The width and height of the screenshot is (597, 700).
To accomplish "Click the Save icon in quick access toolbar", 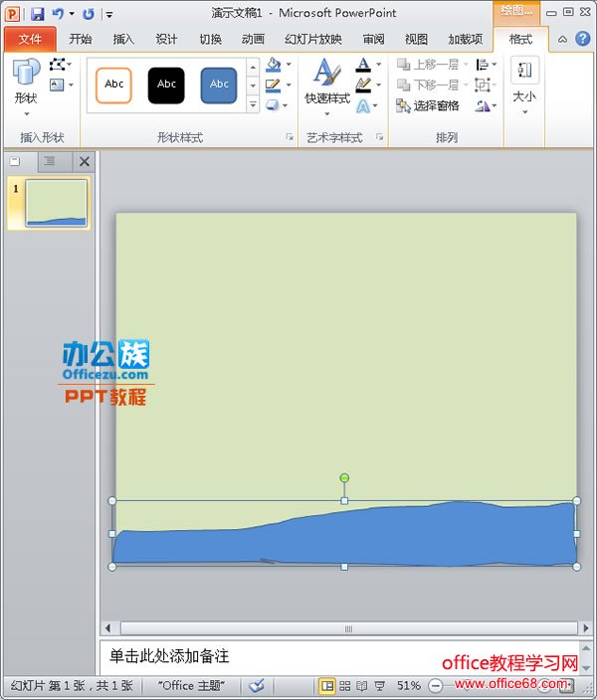I will (x=38, y=14).
